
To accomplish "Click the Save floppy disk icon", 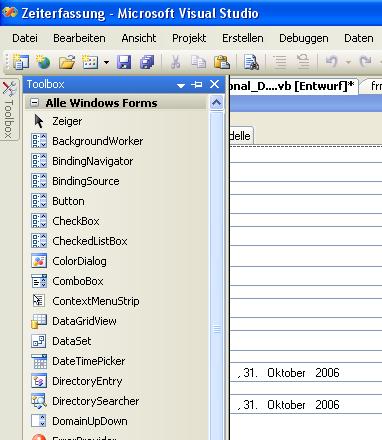I will tap(124, 62).
